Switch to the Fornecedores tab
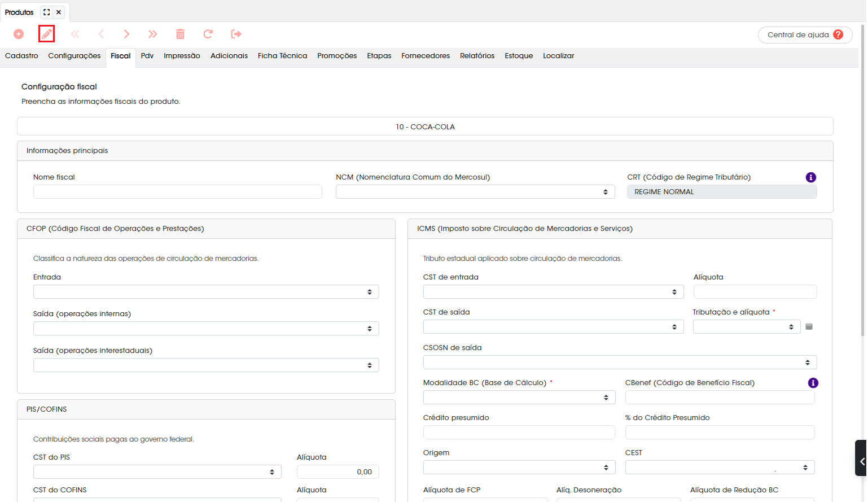Image resolution: width=868 pixels, height=502 pixels. (x=426, y=56)
